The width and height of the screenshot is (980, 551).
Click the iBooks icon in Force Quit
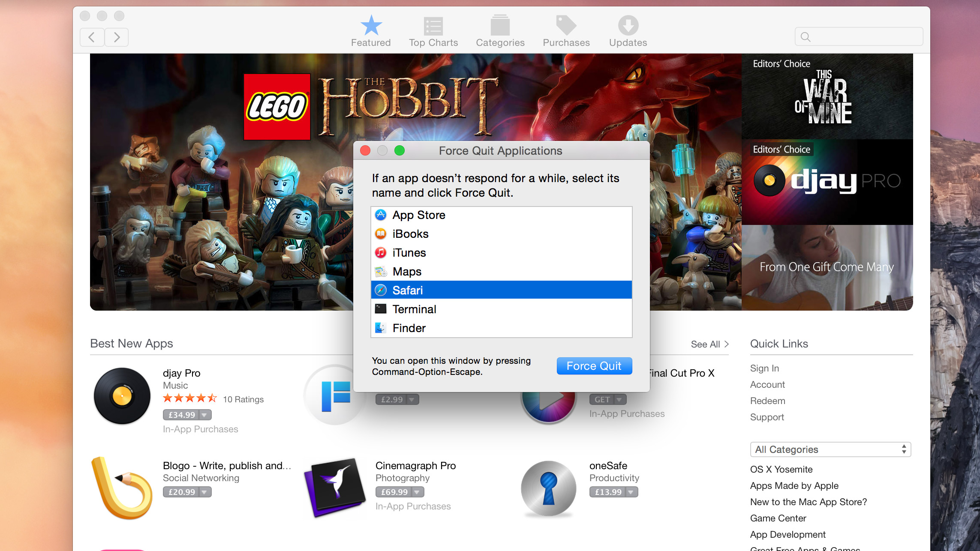coord(380,234)
